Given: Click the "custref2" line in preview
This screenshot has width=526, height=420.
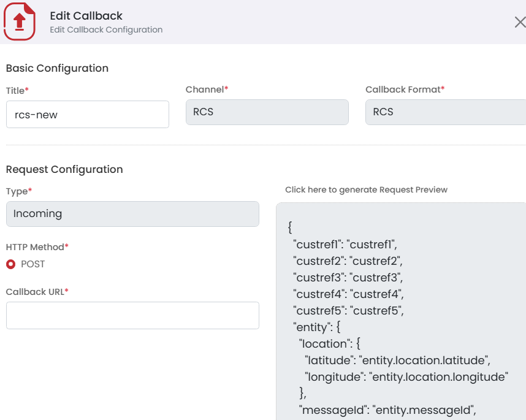Looking at the screenshot, I should point(348,261).
